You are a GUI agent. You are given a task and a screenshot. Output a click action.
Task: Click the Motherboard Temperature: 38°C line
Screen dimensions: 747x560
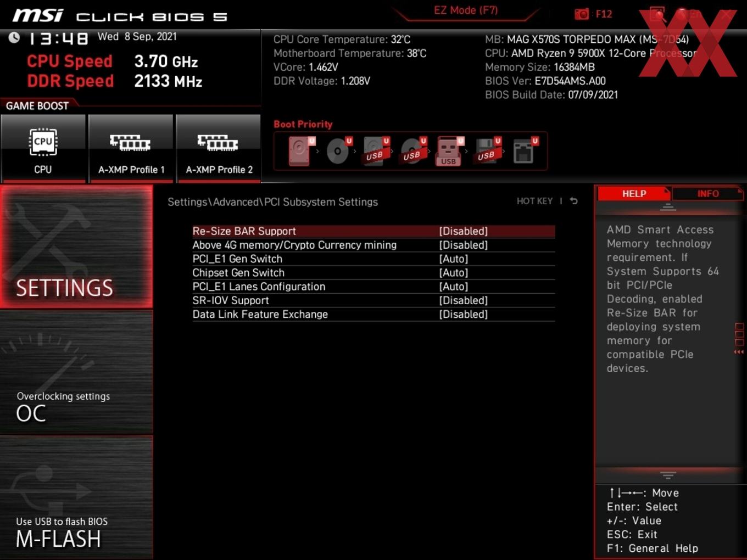(350, 53)
